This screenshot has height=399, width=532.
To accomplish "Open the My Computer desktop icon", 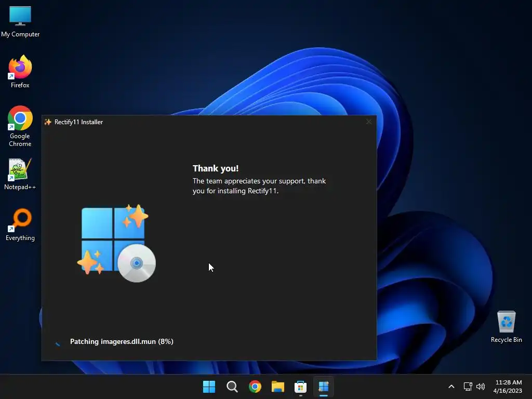I will tap(20, 21).
